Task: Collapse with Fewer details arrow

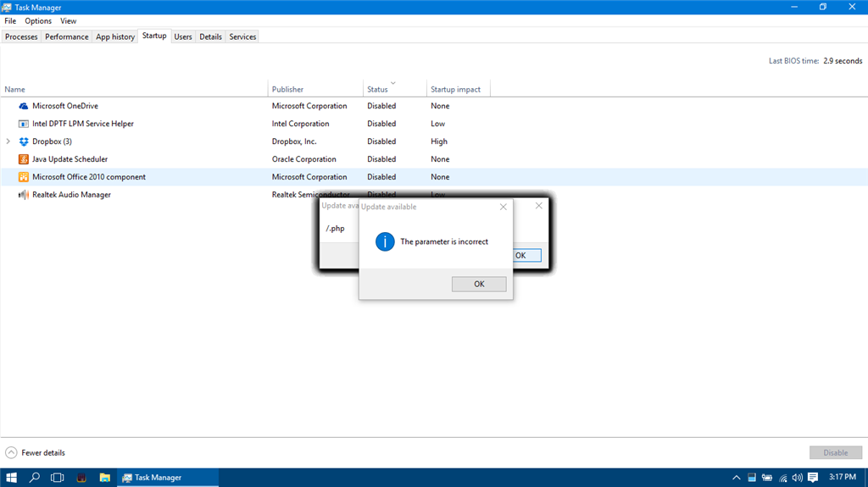Action: click(x=11, y=452)
